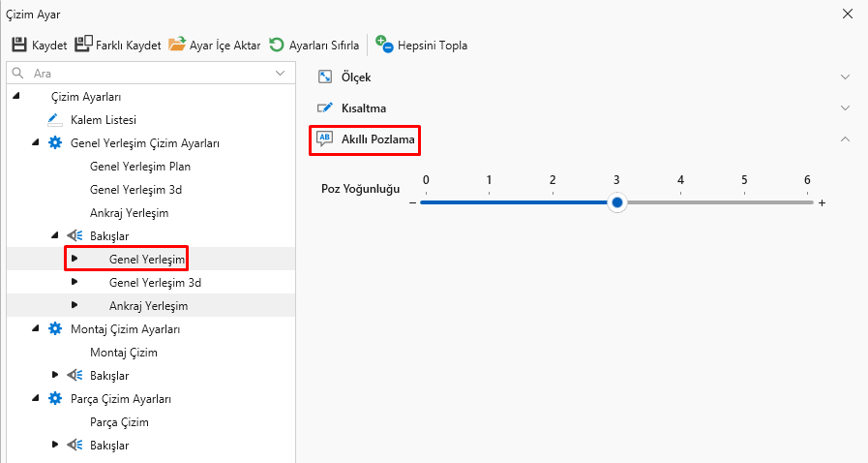
Task: Collapse Genel Yerleşim Çizim Ayarları tree node
Action: [36, 143]
